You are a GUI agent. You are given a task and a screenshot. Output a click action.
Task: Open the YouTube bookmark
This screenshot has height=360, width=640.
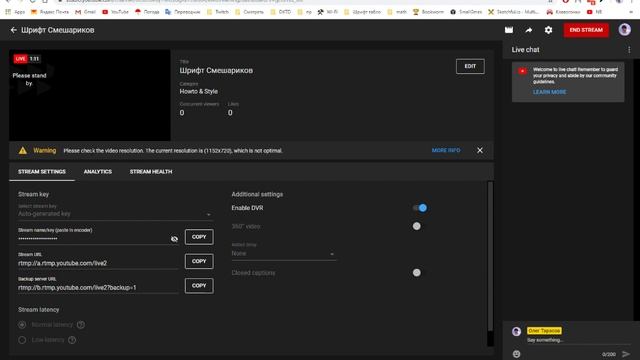point(115,12)
